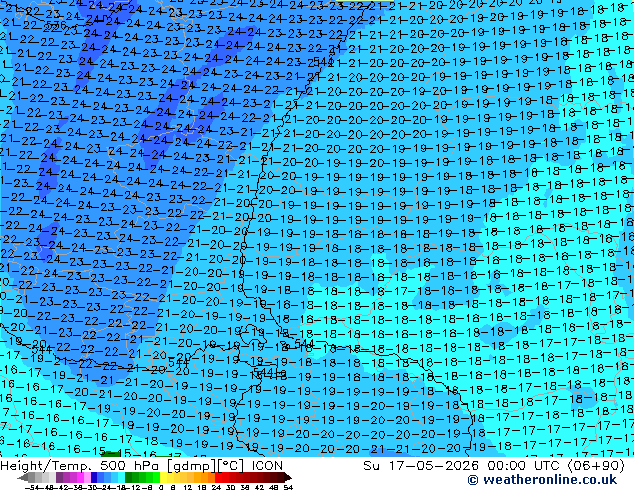Pick the dark purple swatch in the temperature legend
Image resolution: width=634 pixels, height=490 pixels.
coord(59,477)
